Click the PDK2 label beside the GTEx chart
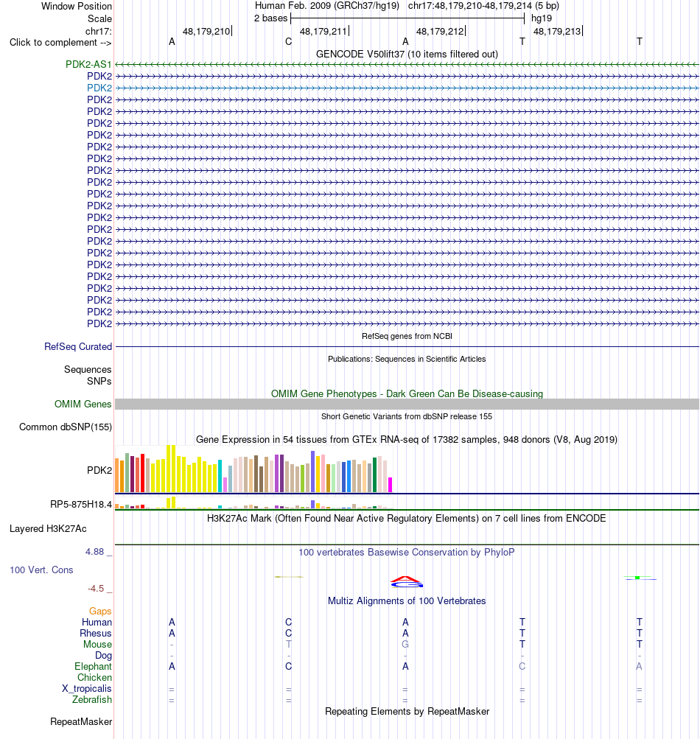This screenshot has width=700, height=739. (x=99, y=470)
